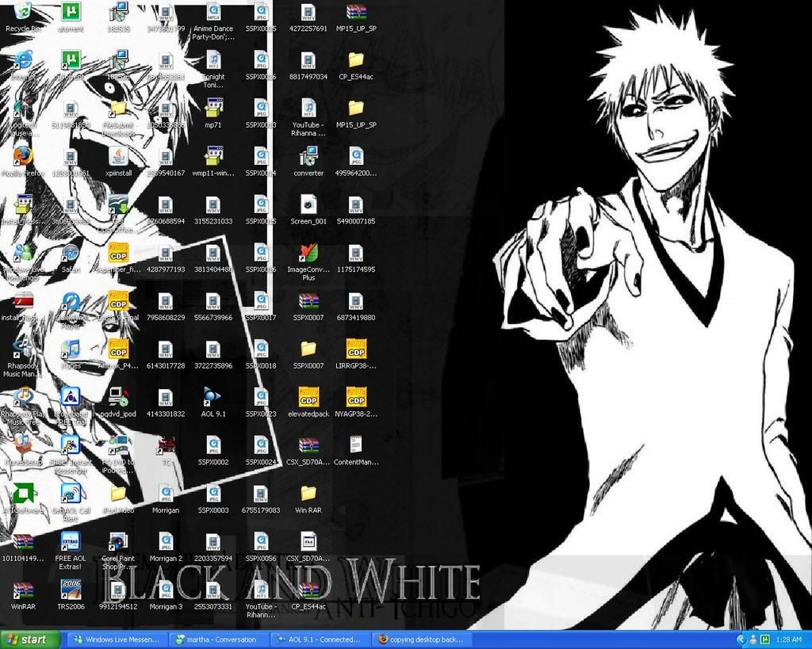Select the 3155231033 WMV file
Screen dimensions: 812x649
(213, 209)
